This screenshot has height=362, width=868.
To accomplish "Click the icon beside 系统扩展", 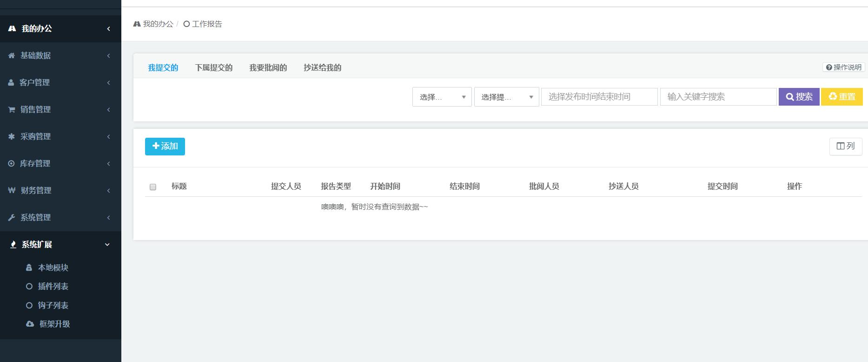I will pos(13,244).
